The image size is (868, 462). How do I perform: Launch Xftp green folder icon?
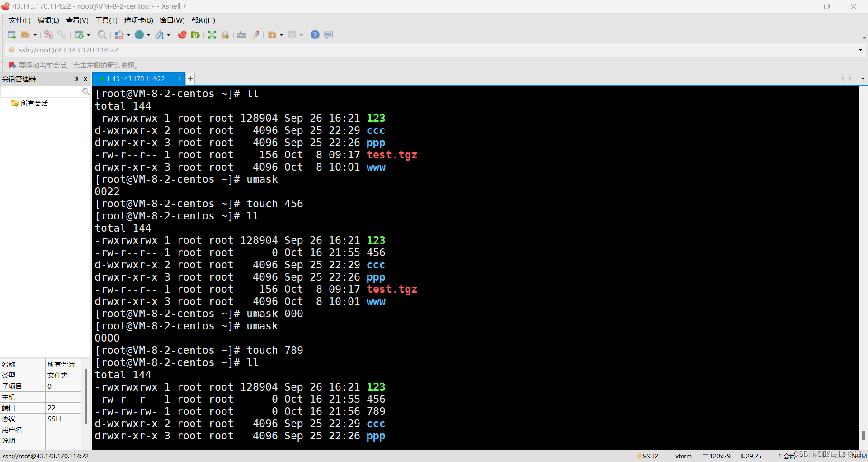point(195,35)
